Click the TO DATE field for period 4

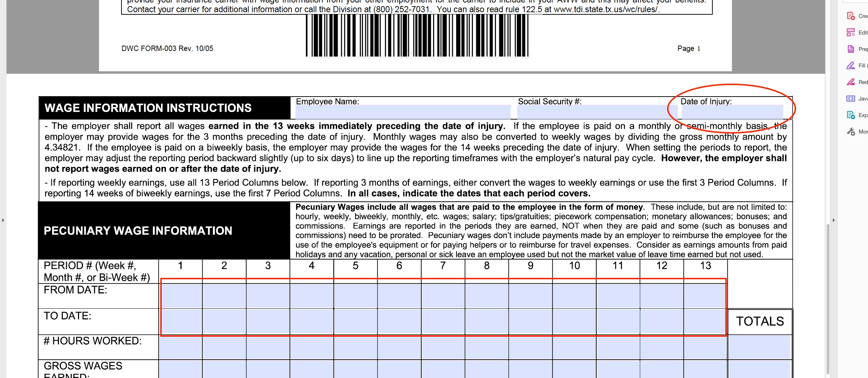click(312, 322)
